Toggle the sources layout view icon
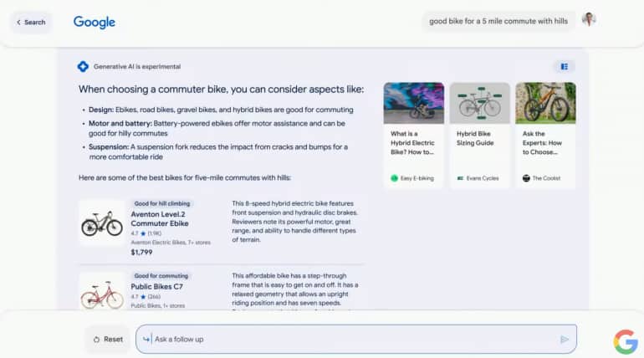 [565, 67]
